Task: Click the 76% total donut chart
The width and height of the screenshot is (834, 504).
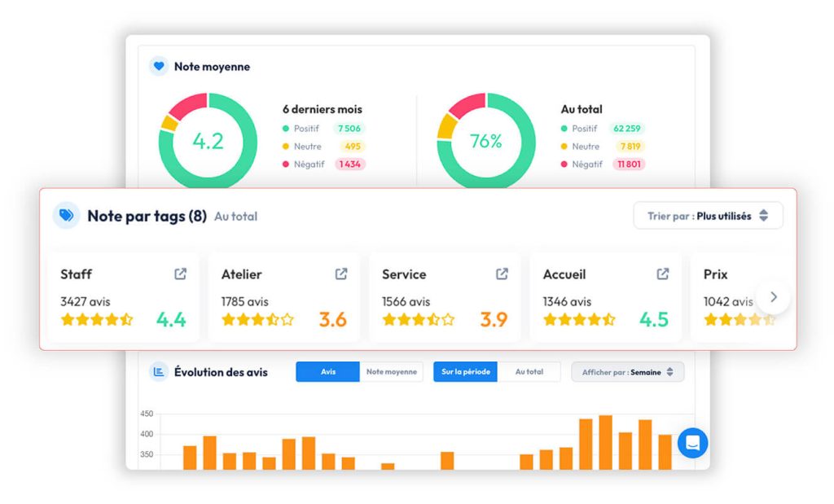Action: point(486,142)
